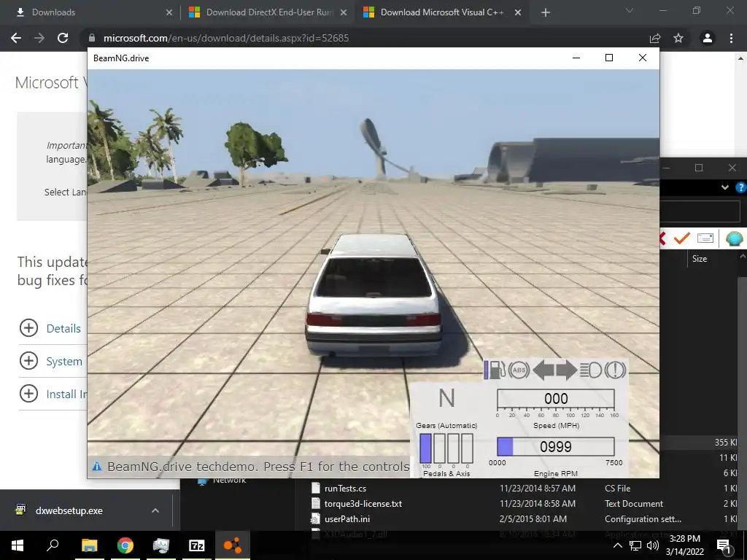
Task: Switch to the Downloads tab
Action: click(90, 12)
